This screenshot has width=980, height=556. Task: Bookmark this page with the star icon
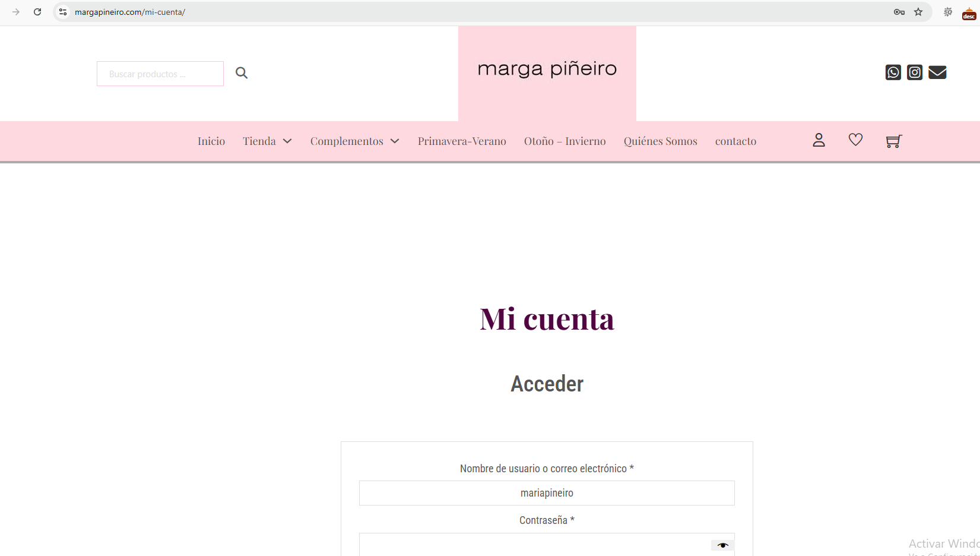pyautogui.click(x=918, y=12)
